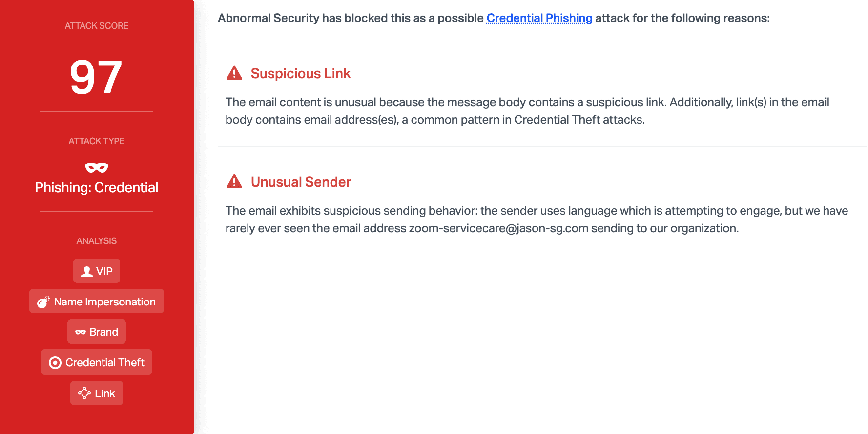Click the ANALYSIS section label
The height and width of the screenshot is (434, 868).
point(97,241)
